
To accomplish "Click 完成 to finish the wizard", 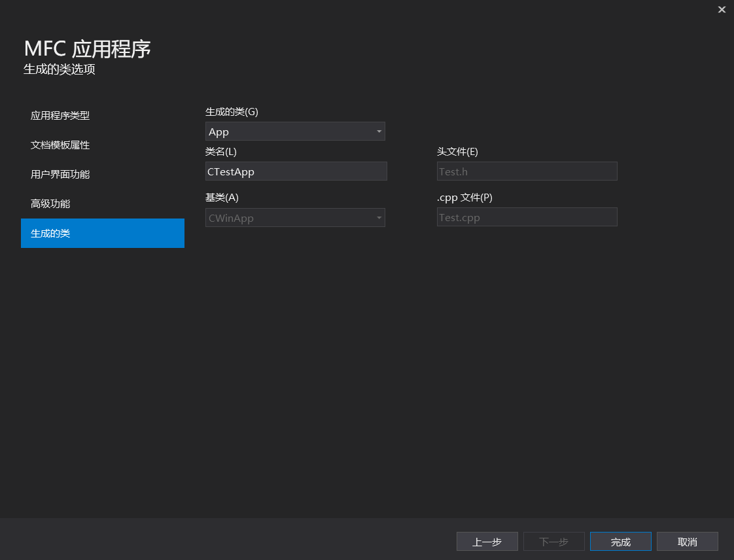I will (620, 541).
